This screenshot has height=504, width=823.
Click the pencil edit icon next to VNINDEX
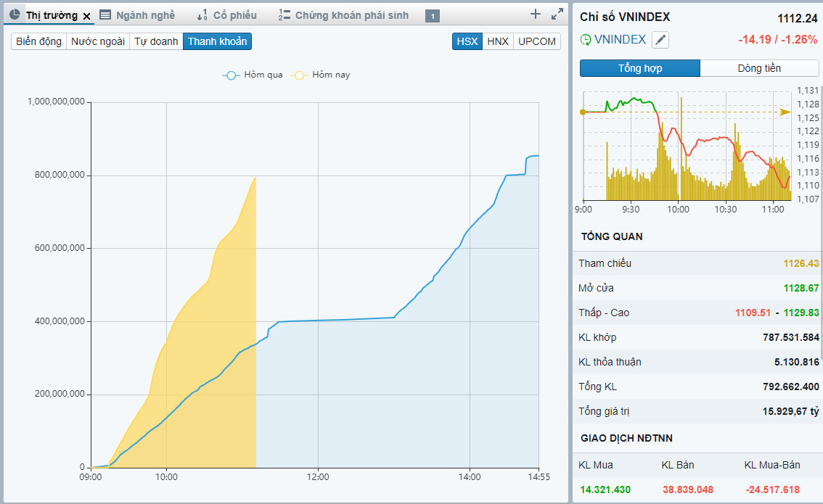pyautogui.click(x=660, y=41)
